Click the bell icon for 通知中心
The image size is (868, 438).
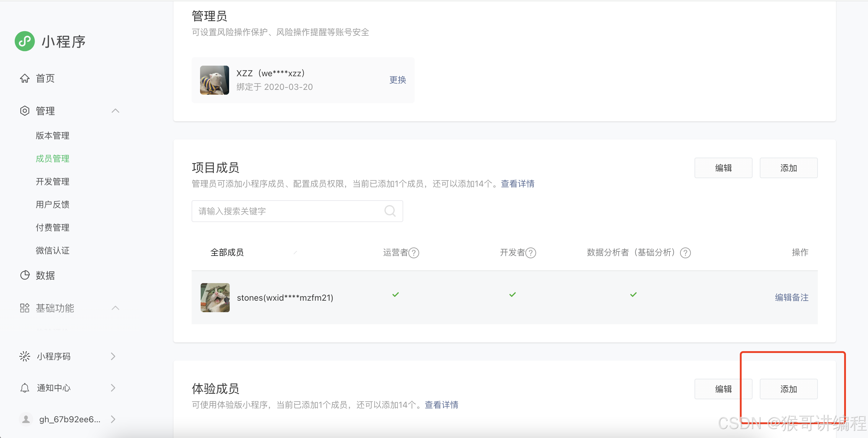(24, 388)
